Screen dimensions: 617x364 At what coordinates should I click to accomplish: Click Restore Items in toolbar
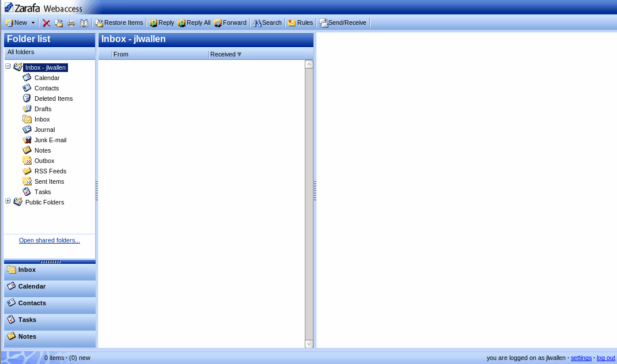(x=119, y=23)
